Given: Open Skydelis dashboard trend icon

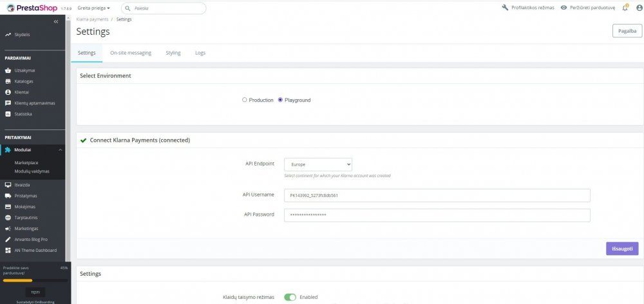Looking at the screenshot, I should click(x=8, y=35).
